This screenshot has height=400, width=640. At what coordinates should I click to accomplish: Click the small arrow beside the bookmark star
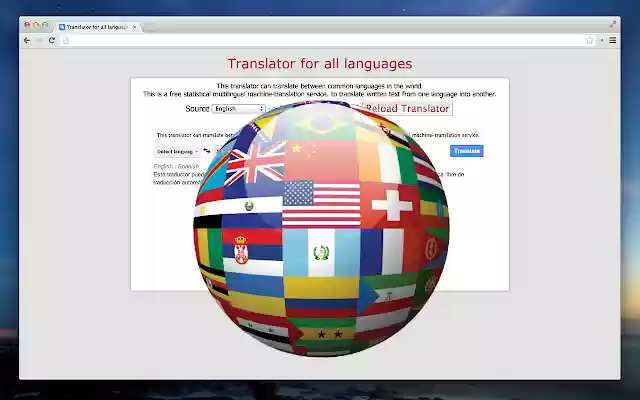[x=601, y=40]
